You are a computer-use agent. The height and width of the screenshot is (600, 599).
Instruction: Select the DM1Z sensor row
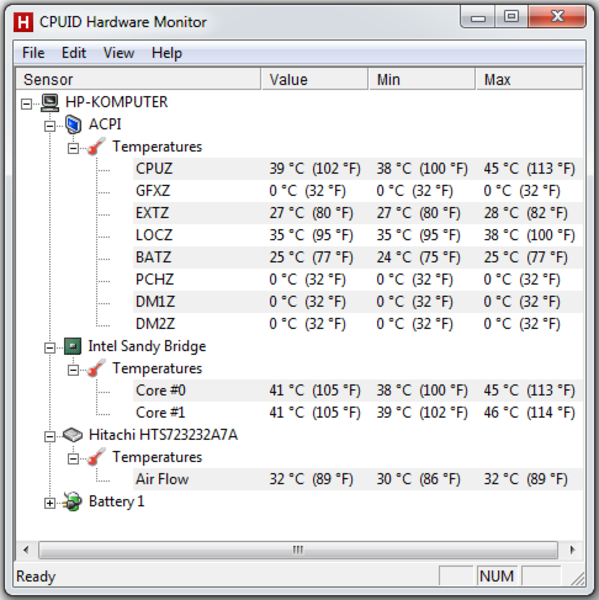(357, 302)
